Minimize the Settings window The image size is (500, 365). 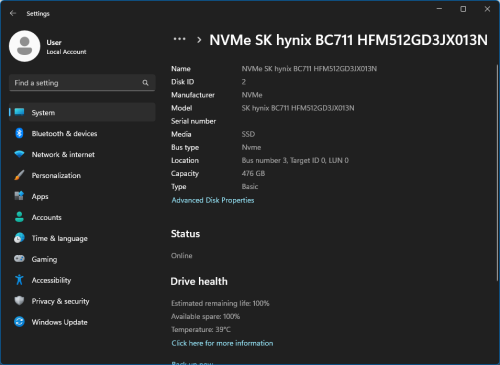point(439,9)
